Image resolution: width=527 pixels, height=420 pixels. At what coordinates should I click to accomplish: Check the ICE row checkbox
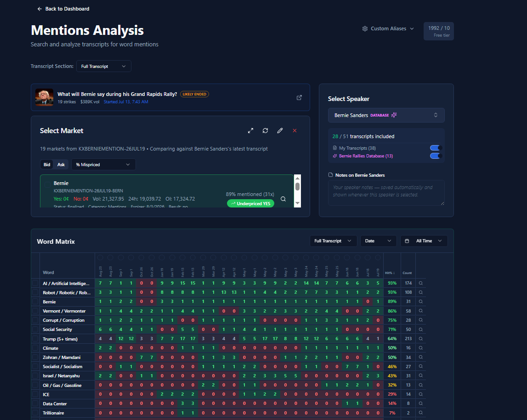click(x=35, y=394)
